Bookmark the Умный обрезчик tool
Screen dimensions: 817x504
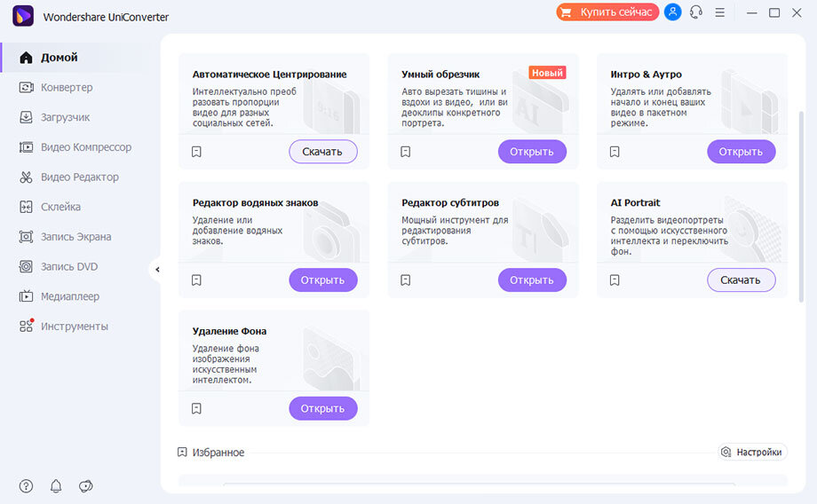click(x=406, y=152)
